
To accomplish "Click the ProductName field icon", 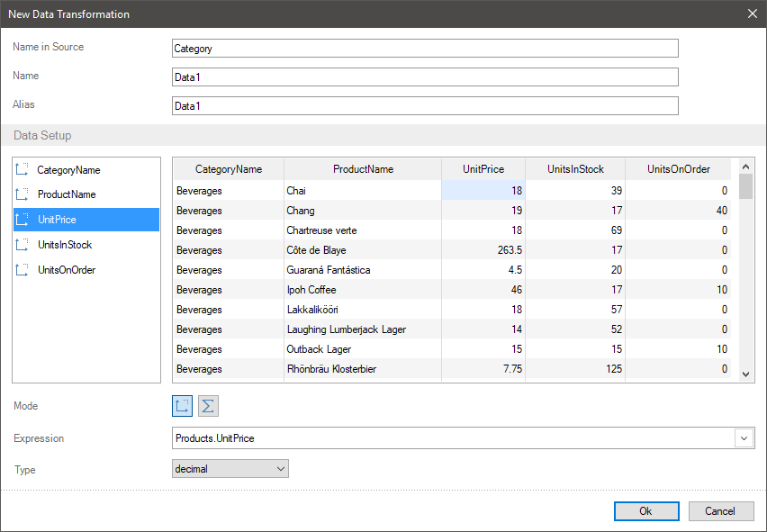I will pyautogui.click(x=23, y=194).
